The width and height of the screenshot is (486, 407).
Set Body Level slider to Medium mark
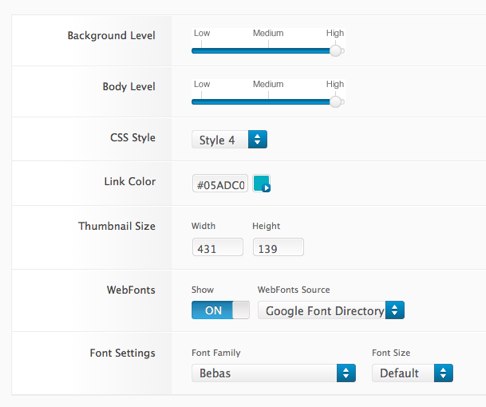(269, 102)
